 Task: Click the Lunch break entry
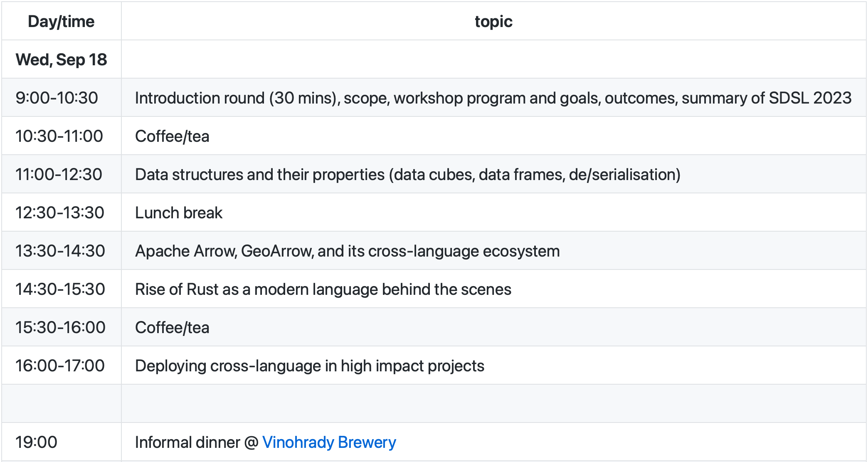click(179, 212)
